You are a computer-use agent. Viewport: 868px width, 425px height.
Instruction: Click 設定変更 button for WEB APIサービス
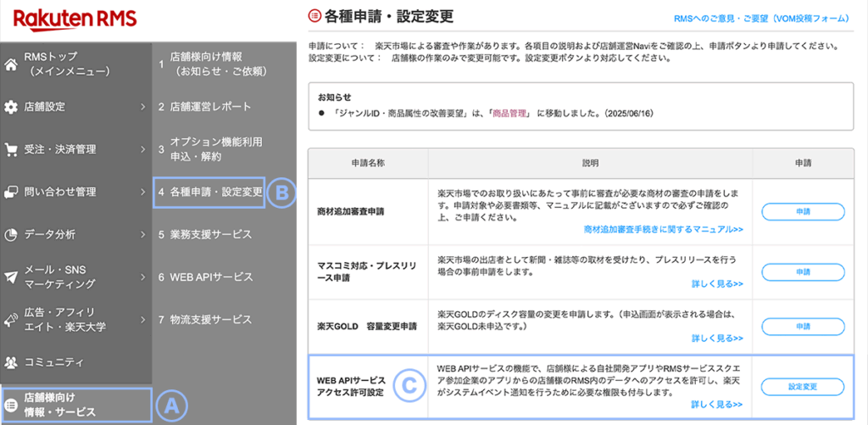802,387
